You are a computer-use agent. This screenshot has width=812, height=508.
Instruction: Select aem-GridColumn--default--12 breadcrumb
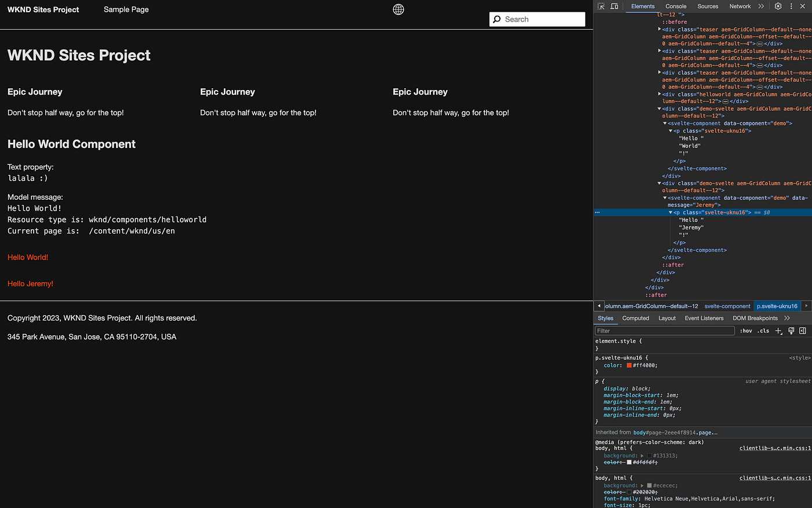click(651, 306)
